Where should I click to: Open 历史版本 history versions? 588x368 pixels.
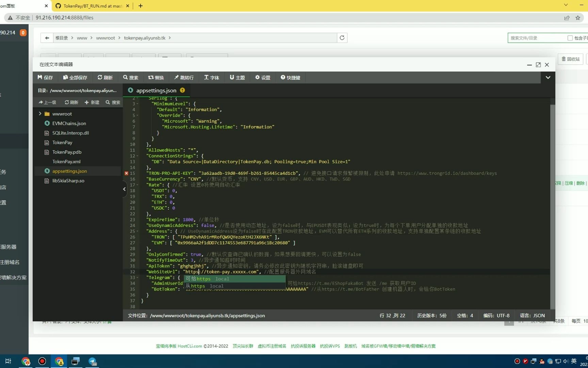point(432,316)
